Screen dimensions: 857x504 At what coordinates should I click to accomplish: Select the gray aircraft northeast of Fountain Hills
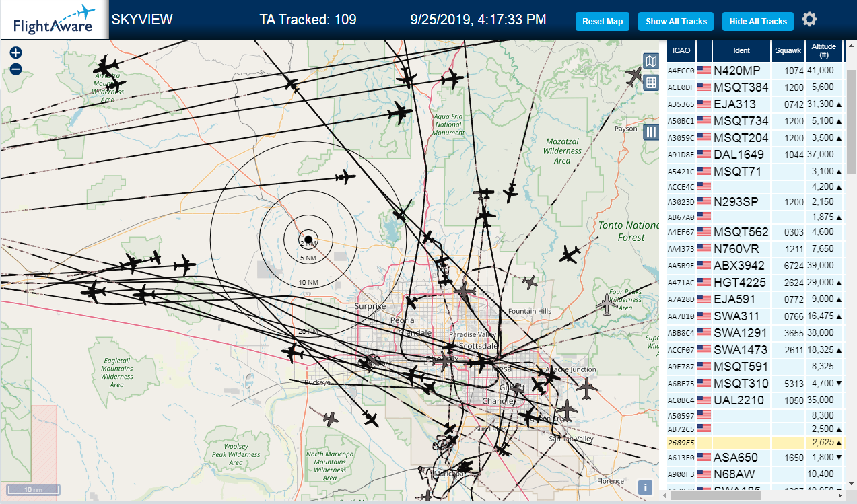pyautogui.click(x=530, y=282)
